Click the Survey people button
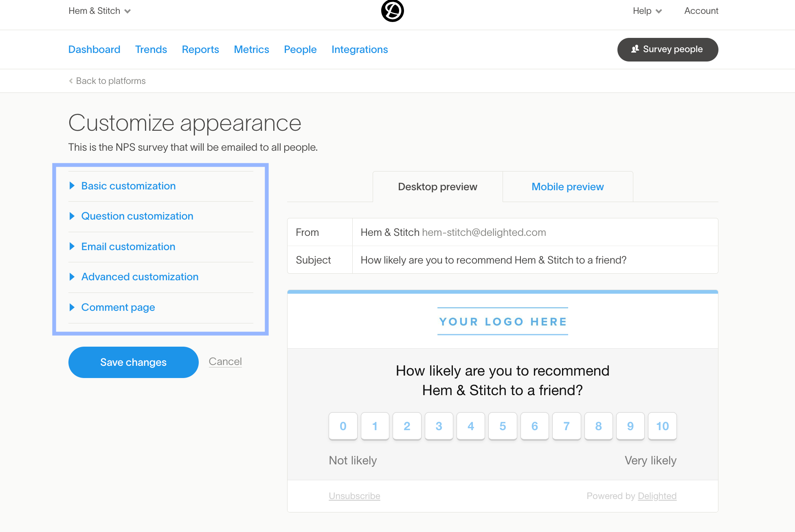 [668, 49]
